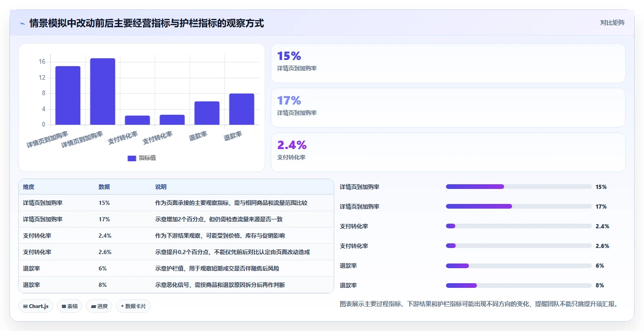Screen dimensions: 644x331
Task: Click the y-axis label 12
Action: click(x=42, y=77)
